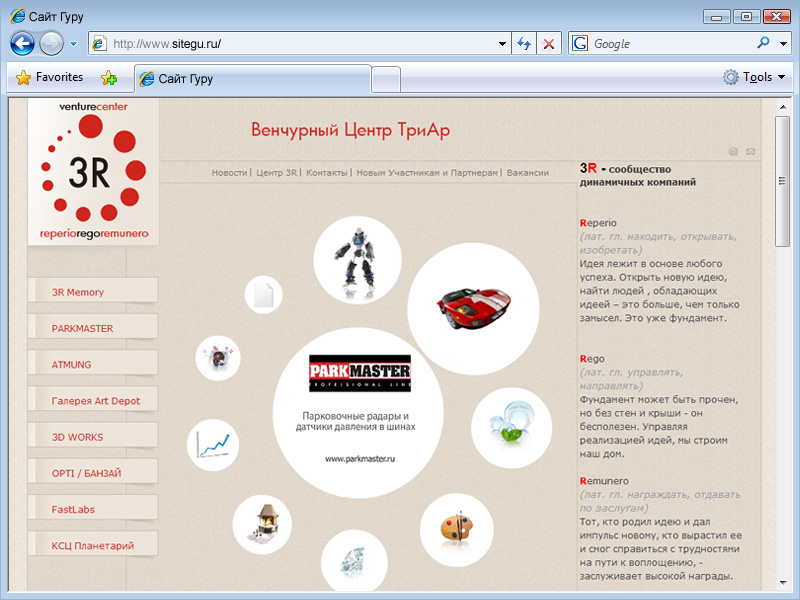
Task: Click the page icon in address bar
Action: [x=98, y=44]
